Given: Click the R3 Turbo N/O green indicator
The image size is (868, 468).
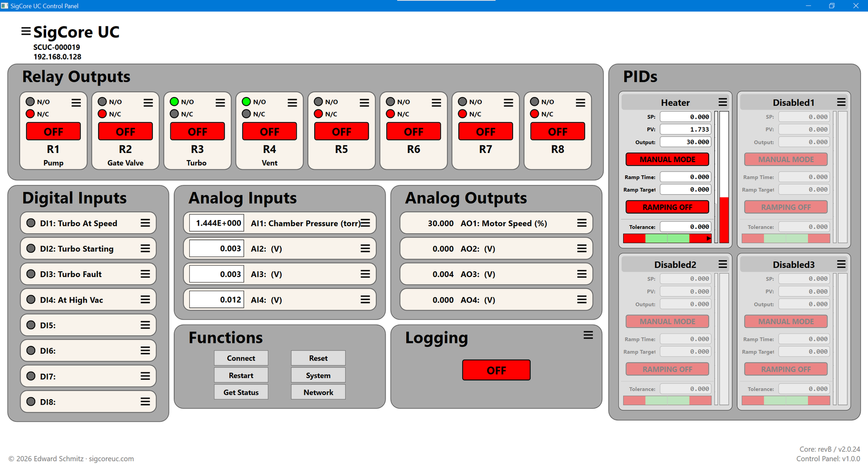Looking at the screenshot, I should (174, 101).
